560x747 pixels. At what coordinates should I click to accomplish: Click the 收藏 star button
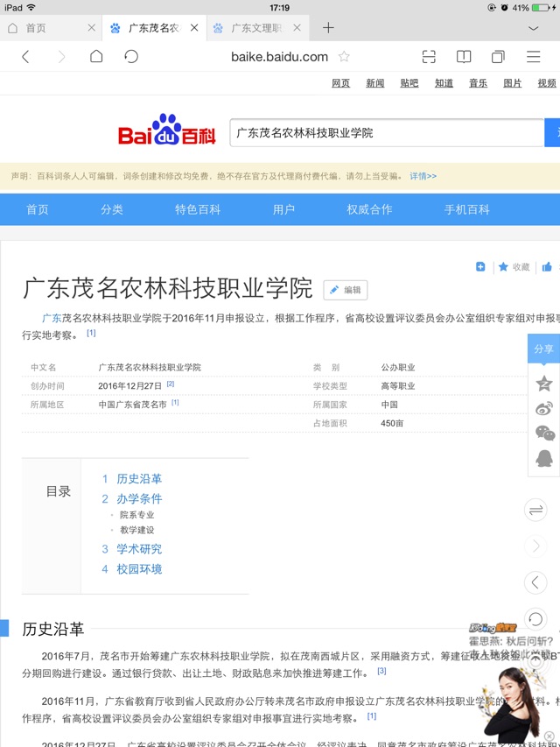tap(514, 267)
